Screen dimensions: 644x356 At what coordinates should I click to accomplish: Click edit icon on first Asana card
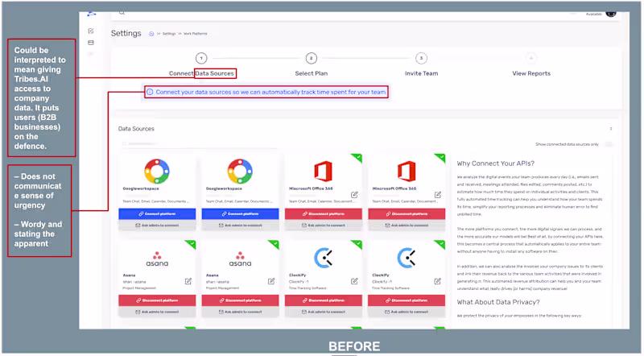click(x=188, y=281)
